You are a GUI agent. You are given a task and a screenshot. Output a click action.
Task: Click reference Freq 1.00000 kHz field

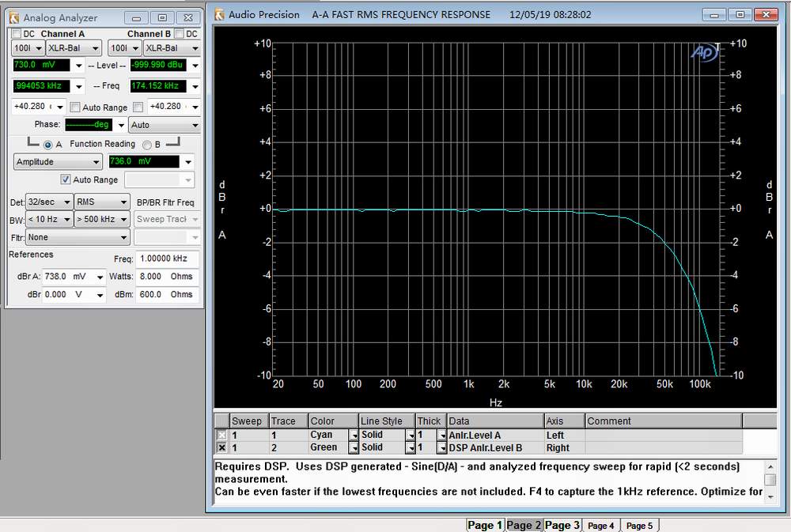pyautogui.click(x=167, y=258)
